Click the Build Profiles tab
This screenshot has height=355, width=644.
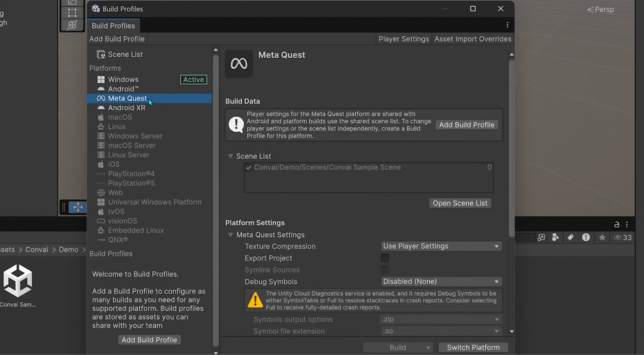pos(113,26)
